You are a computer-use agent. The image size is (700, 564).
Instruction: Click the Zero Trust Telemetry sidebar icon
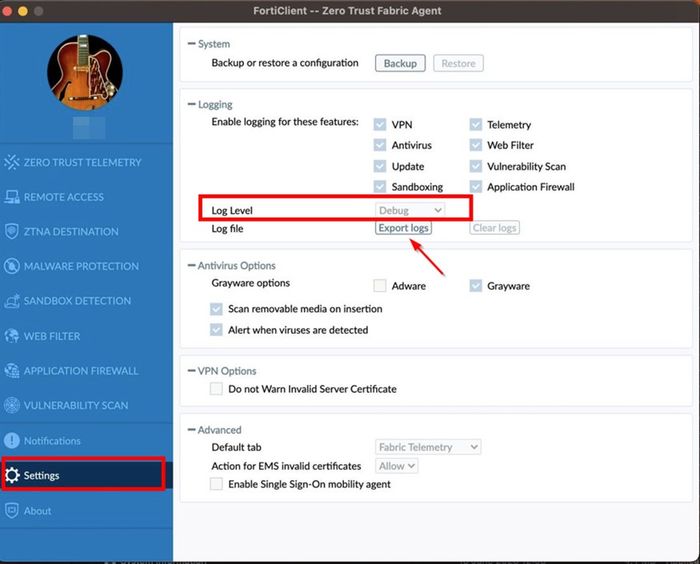[12, 162]
